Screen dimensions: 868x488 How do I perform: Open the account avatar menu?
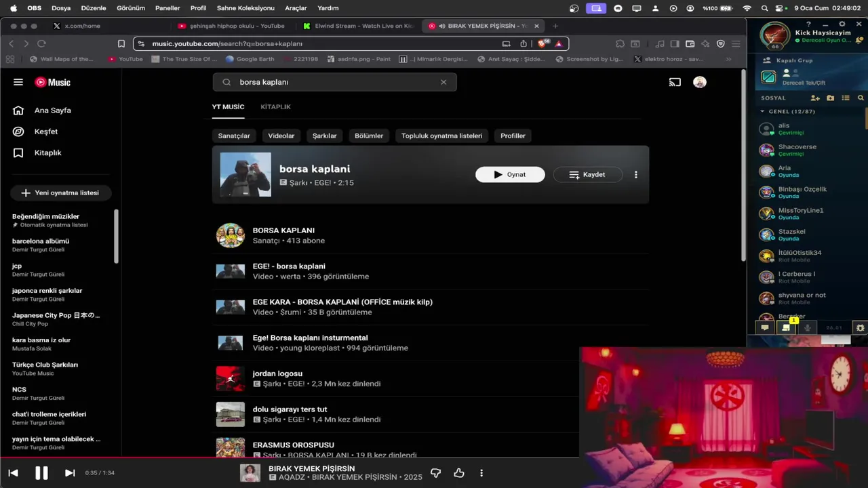pos(700,82)
